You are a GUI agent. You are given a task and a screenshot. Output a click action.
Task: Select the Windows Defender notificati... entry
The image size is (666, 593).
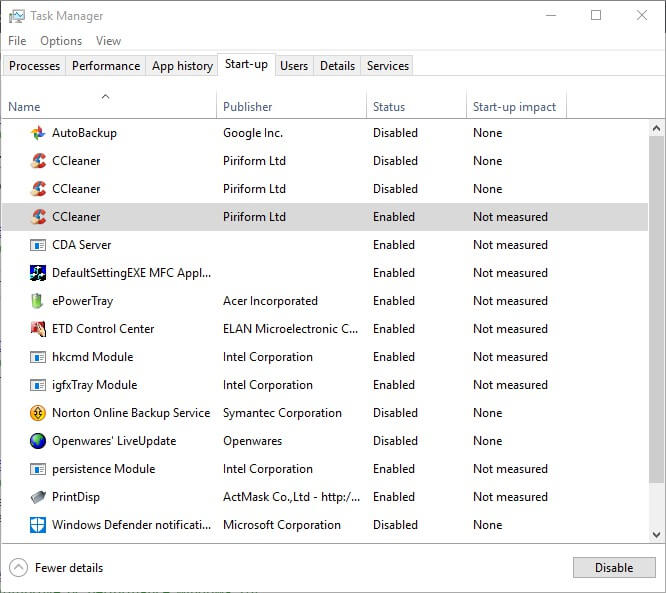pyautogui.click(x=131, y=525)
